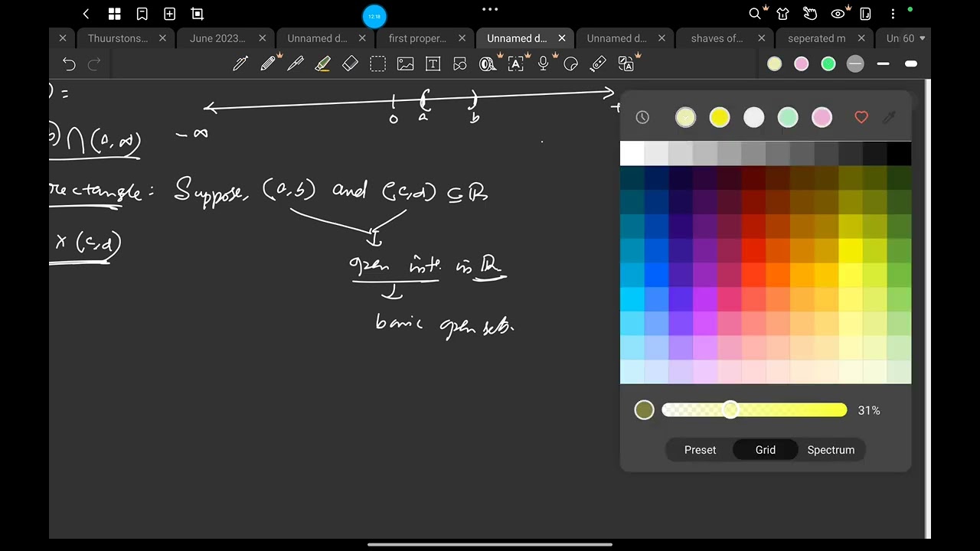Bookmark the current page
This screenshot has width=980, height=551.
[142, 14]
